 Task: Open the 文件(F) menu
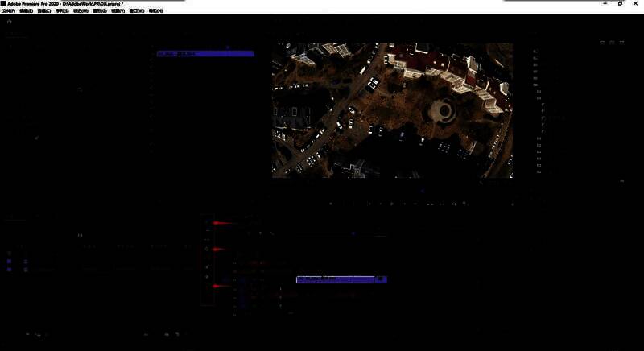pyautogui.click(x=9, y=11)
